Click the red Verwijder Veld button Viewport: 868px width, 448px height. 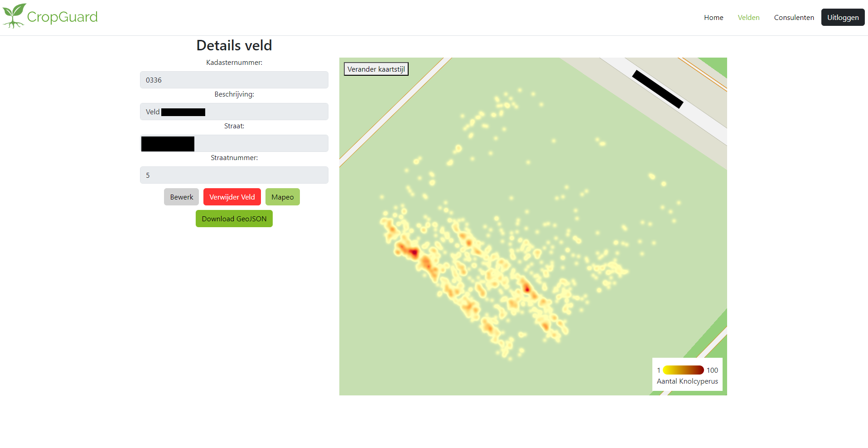click(x=232, y=197)
